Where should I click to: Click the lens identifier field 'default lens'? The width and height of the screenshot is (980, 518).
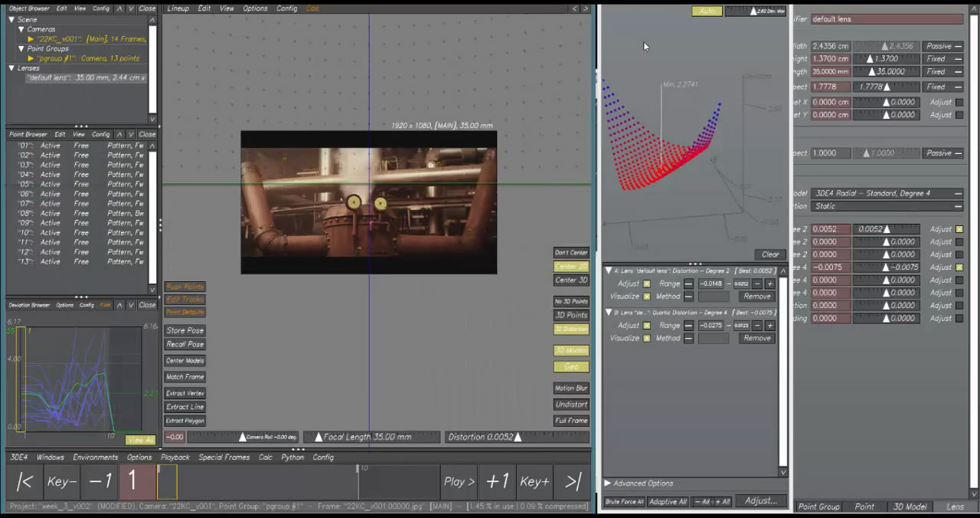pyautogui.click(x=887, y=19)
